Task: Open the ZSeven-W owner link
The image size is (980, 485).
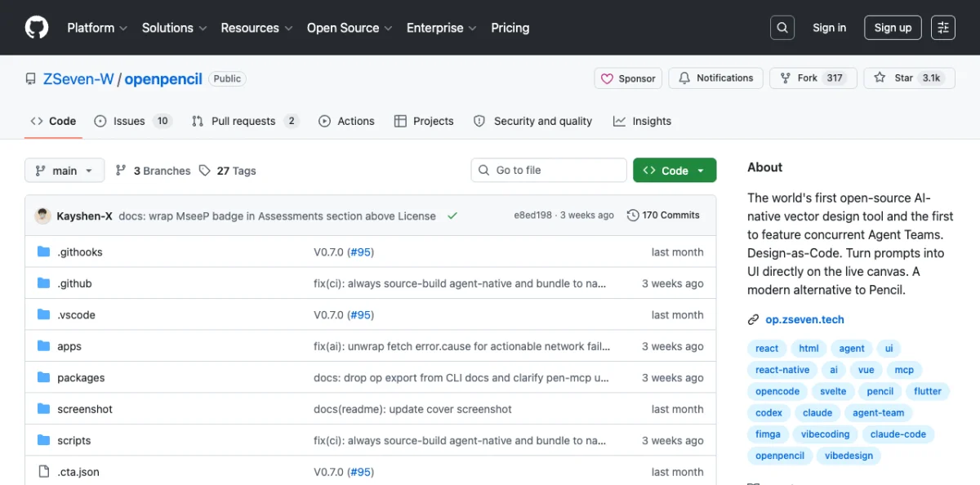Action: [x=78, y=79]
